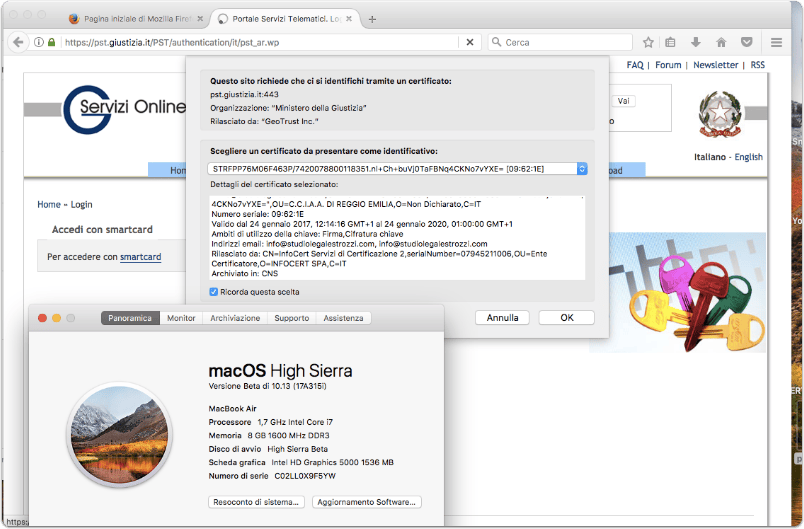Open the RSS link
The height and width of the screenshot is (529, 804).
[757, 65]
